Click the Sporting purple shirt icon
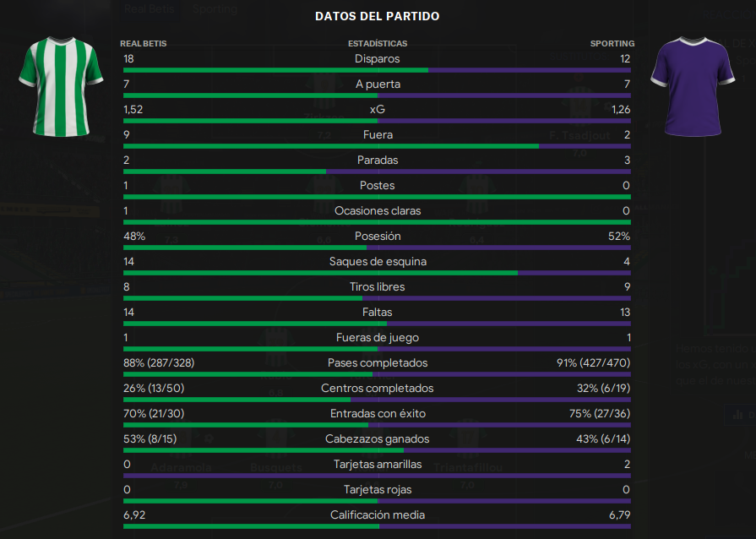The image size is (756, 539). [x=693, y=87]
